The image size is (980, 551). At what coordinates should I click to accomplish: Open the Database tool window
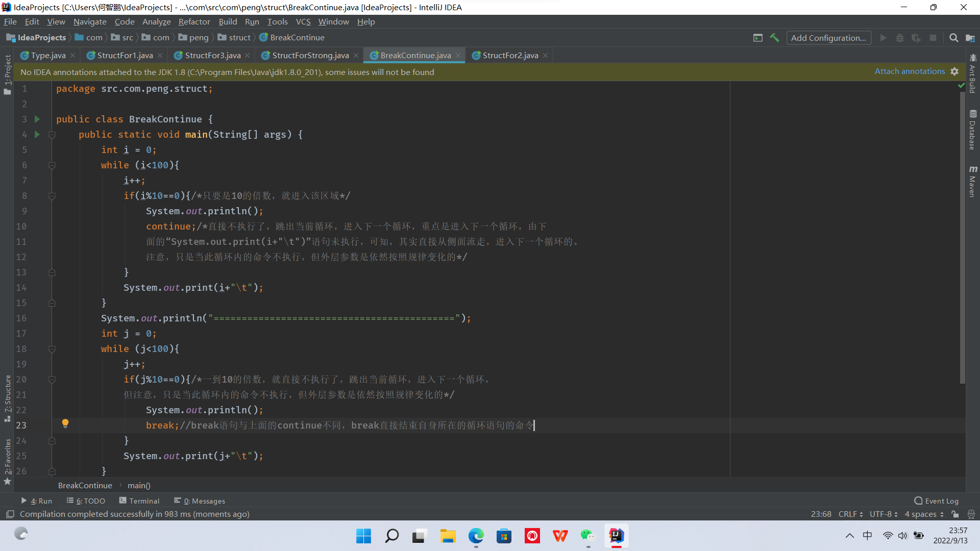(x=973, y=130)
